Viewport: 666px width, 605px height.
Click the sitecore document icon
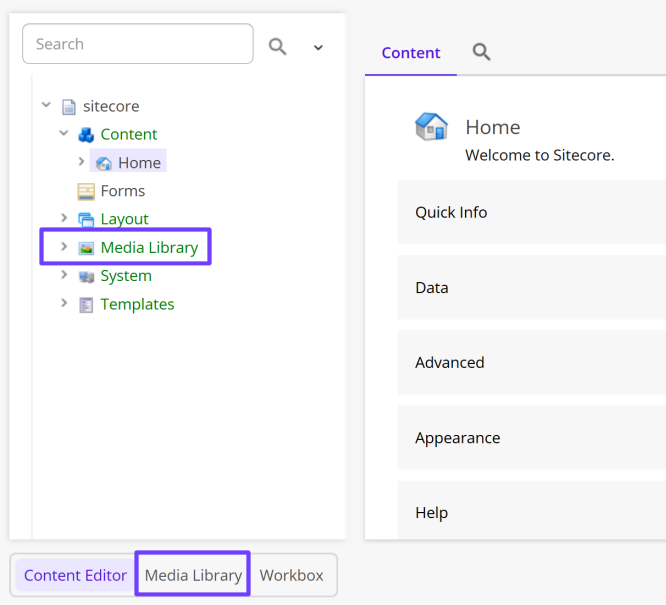coord(69,107)
